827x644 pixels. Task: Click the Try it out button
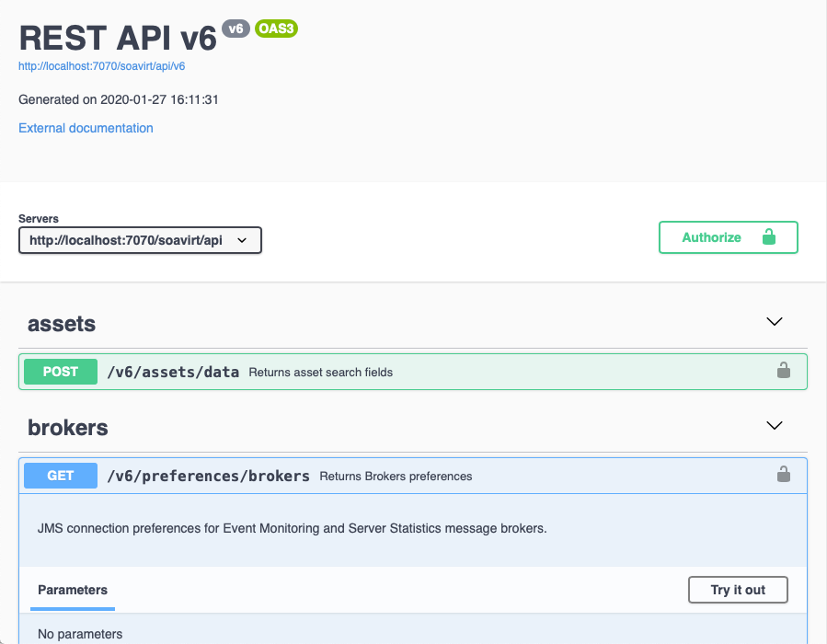(738, 590)
